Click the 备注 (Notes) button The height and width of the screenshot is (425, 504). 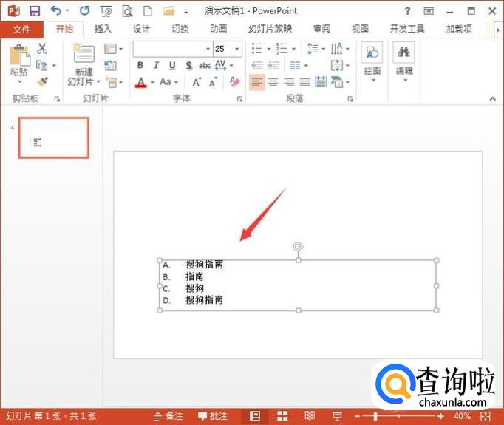pos(168,416)
